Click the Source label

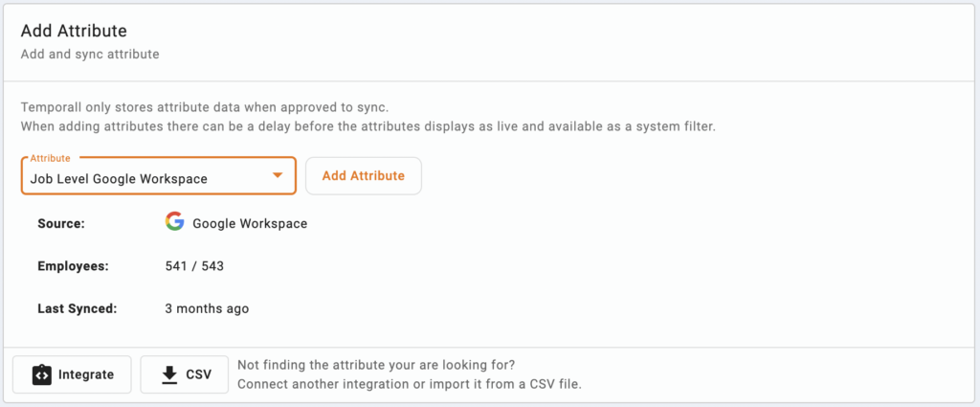pyautogui.click(x=61, y=223)
